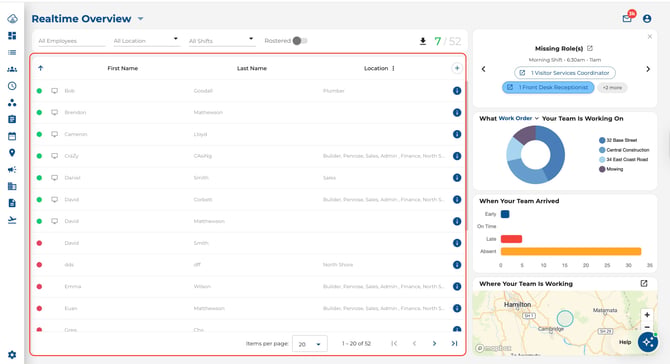The width and height of the screenshot is (670, 364).
Task: Zoom in on the team map
Action: click(x=647, y=314)
